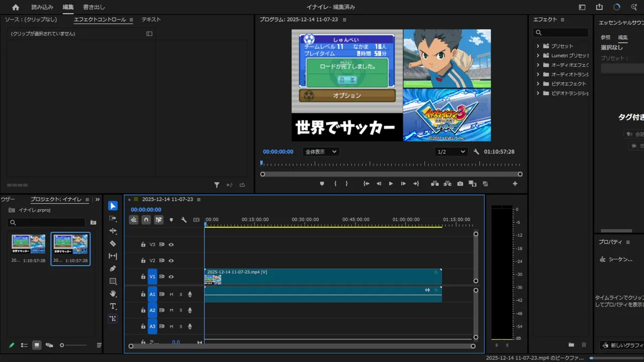Viewport: 644px width, 362px height.
Task: Open the エフェクトコントロール tab
Action: pyautogui.click(x=100, y=20)
